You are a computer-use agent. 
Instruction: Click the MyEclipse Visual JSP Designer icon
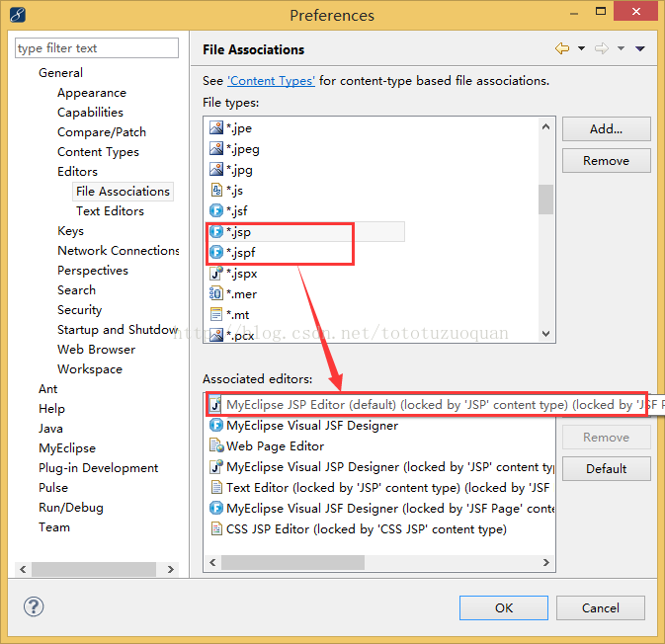click(x=216, y=466)
